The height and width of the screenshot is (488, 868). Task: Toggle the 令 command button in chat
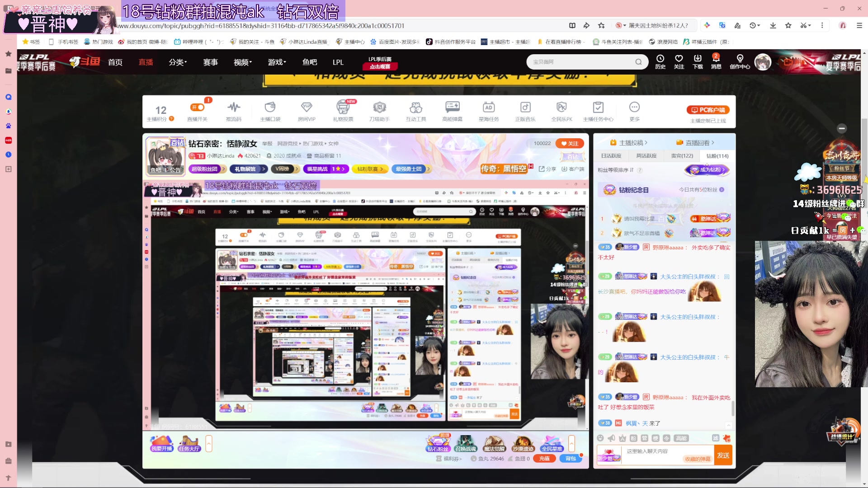coord(667,438)
